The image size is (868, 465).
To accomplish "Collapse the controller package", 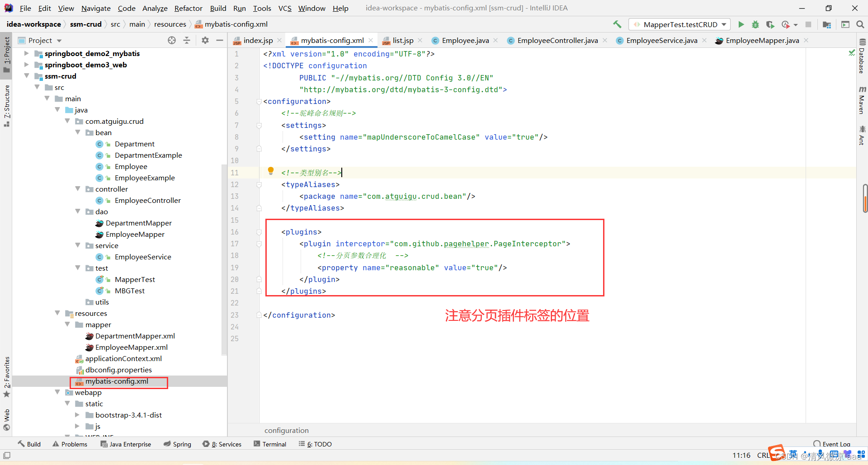I will click(x=78, y=189).
